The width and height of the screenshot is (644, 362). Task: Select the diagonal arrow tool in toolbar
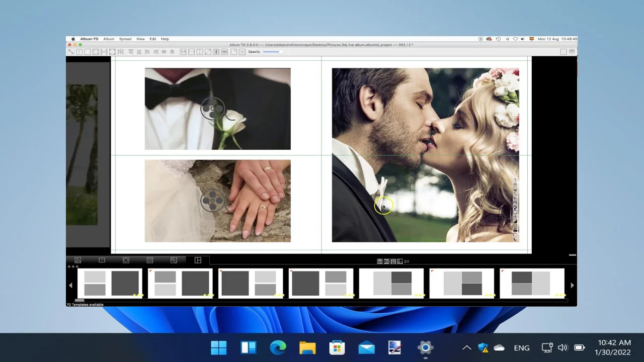pos(71,52)
